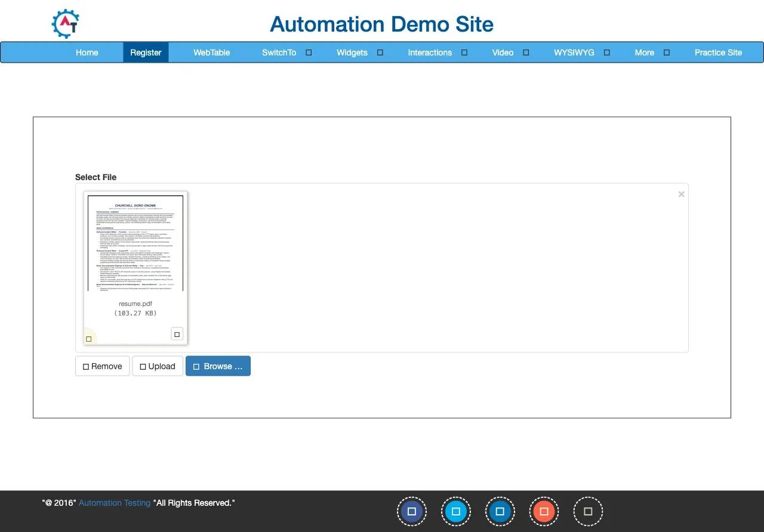The width and height of the screenshot is (764, 532).
Task: Expand the SwitchTo dropdown menu
Action: click(x=286, y=52)
